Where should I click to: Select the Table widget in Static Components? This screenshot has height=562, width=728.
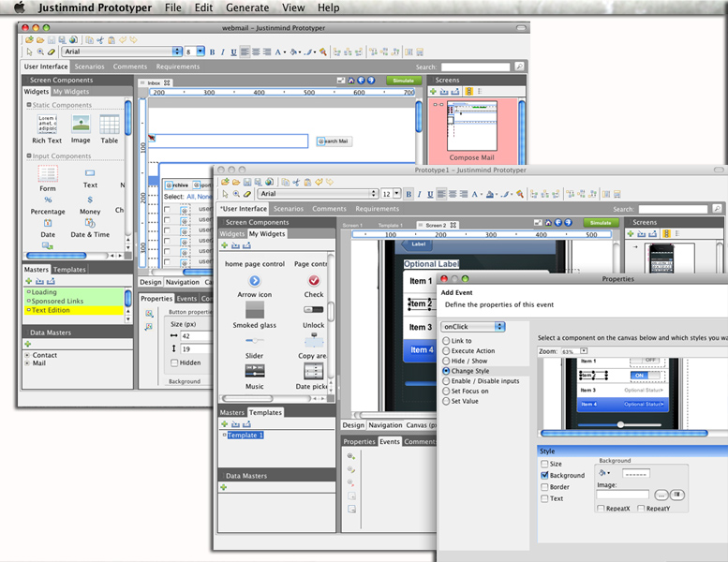pyautogui.click(x=110, y=124)
